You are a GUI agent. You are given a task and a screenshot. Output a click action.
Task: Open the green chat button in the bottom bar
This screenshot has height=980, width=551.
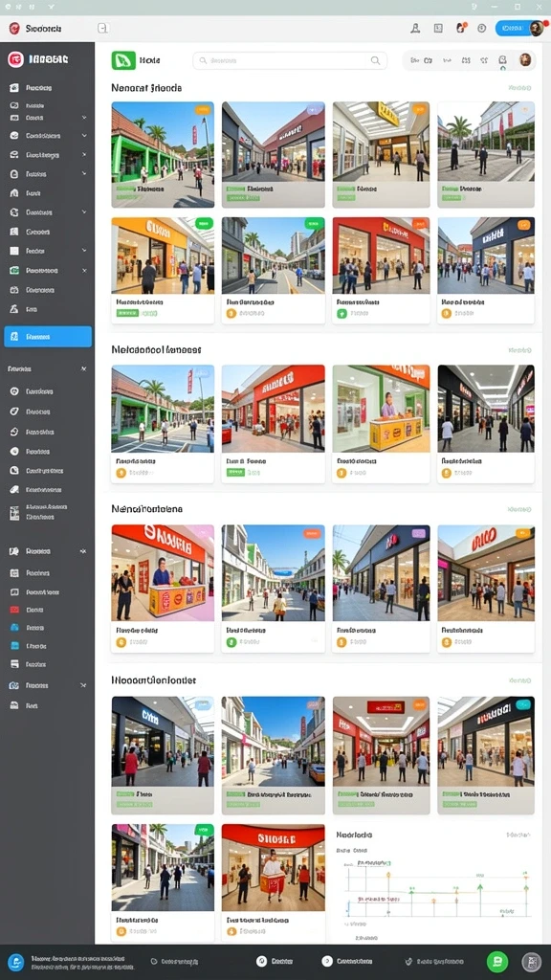(x=497, y=961)
